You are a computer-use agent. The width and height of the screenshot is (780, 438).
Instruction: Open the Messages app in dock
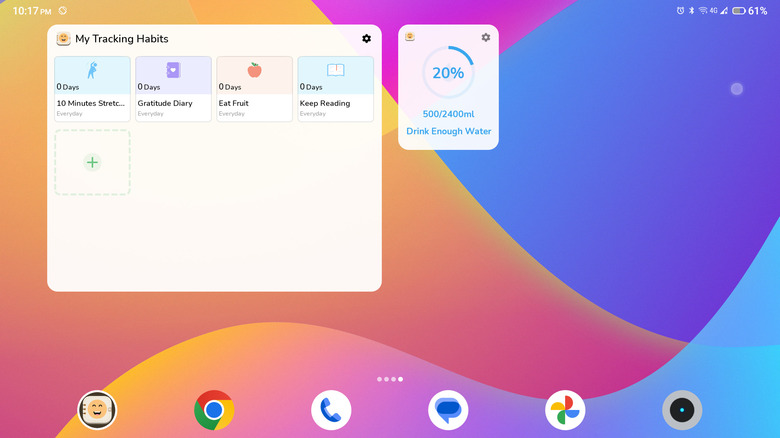448,410
